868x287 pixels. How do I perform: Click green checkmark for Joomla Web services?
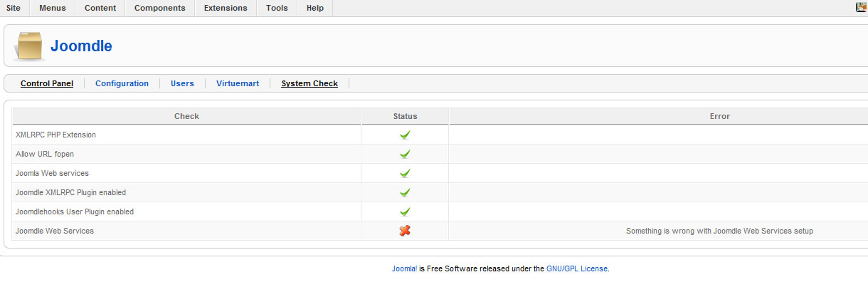[x=405, y=173]
